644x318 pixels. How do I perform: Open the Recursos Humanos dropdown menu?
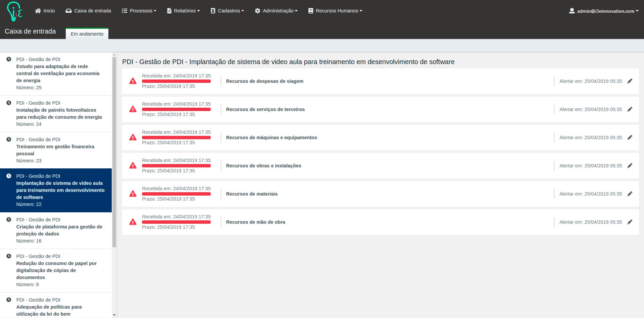click(335, 11)
